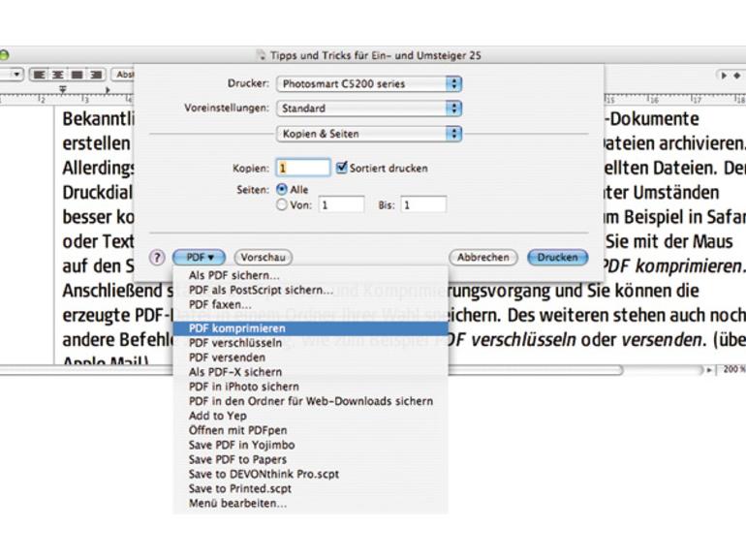
Task: Click the Vorschau preview button
Action: [264, 258]
